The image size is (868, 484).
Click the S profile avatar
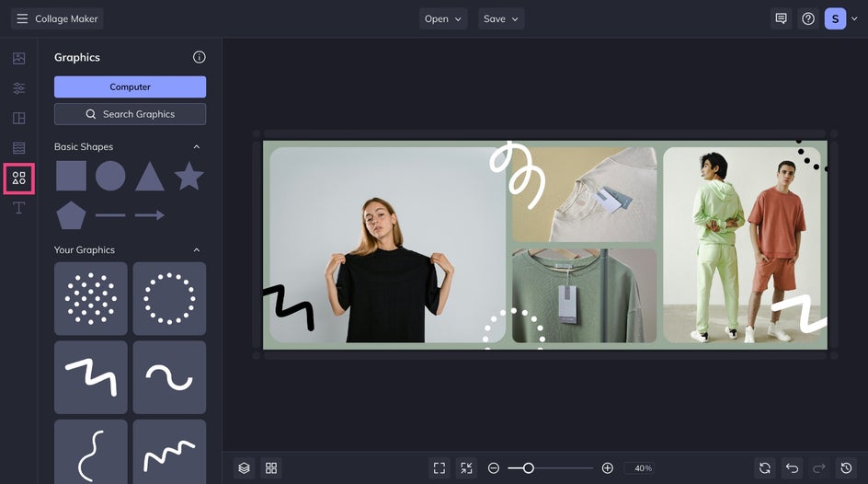point(835,18)
